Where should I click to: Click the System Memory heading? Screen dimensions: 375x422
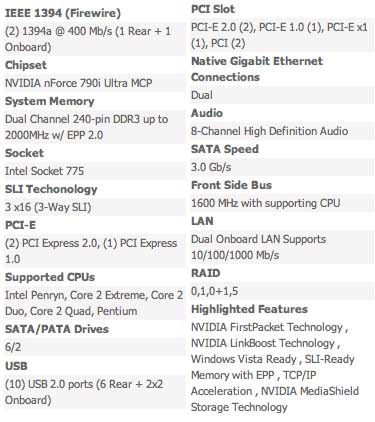click(x=50, y=101)
